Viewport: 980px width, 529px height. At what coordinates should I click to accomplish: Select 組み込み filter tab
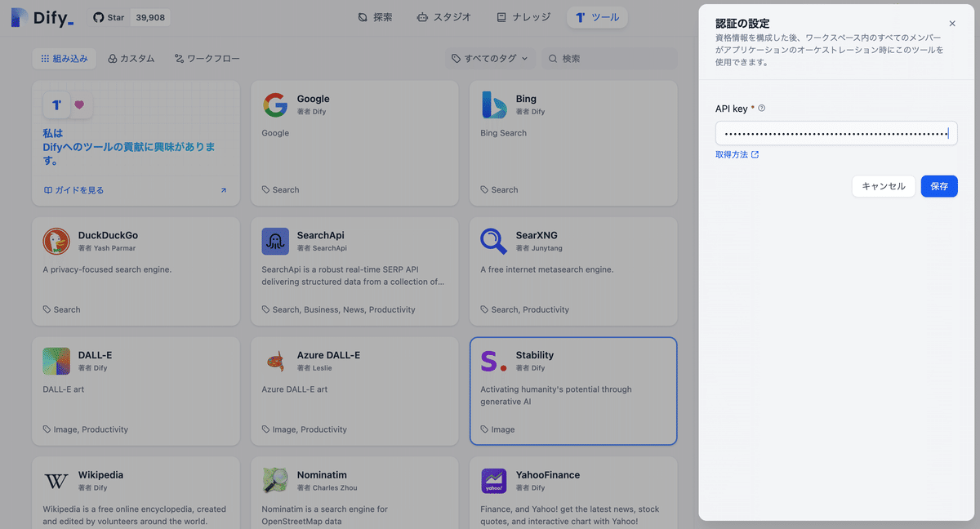point(65,59)
